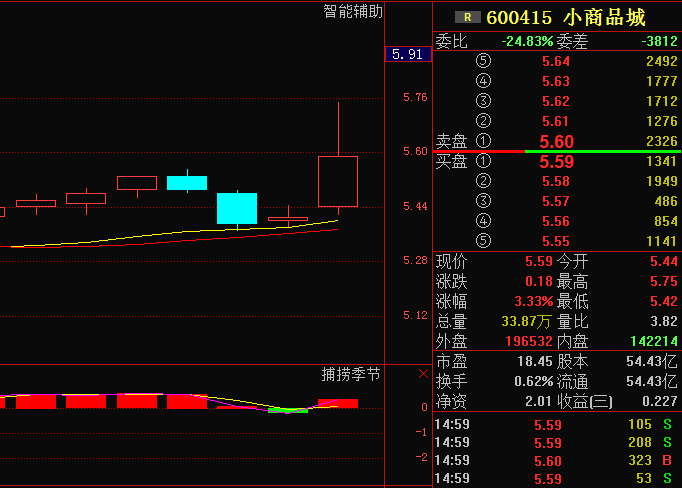The height and width of the screenshot is (488, 682).
Task: Click the 市盈 value 18.45
Action: tap(535, 361)
